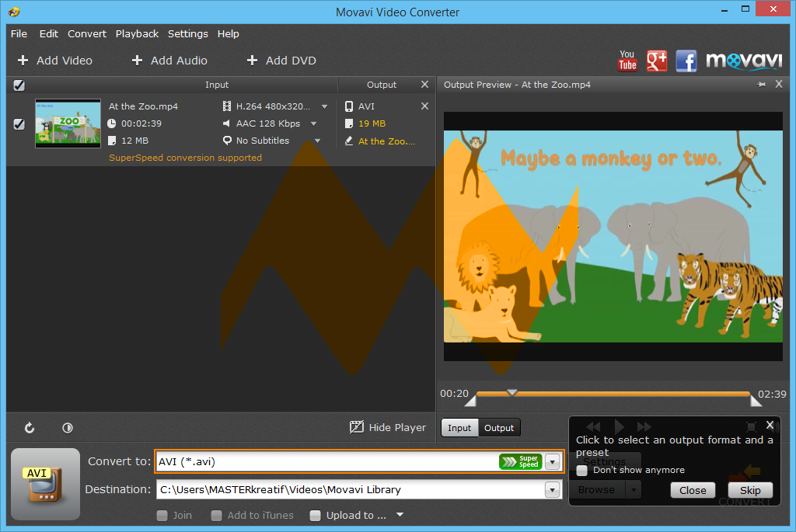The width and height of the screenshot is (796, 532).
Task: Click Hide Player label
Action: pyautogui.click(x=397, y=427)
